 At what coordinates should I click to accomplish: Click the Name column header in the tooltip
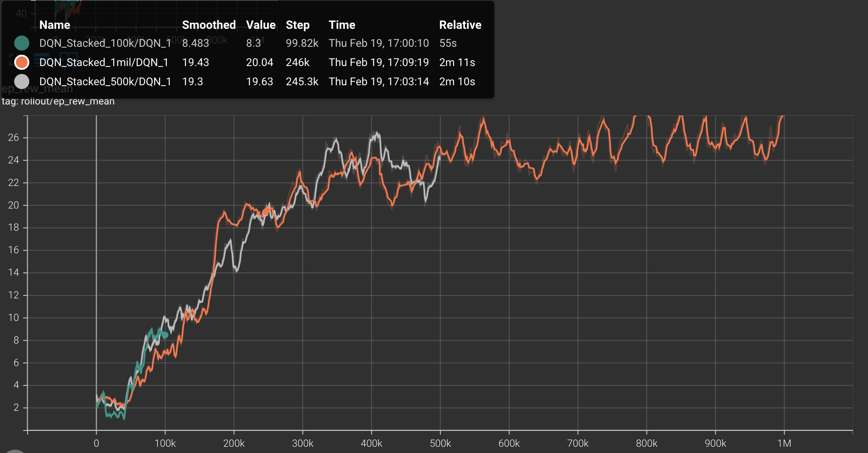pos(54,25)
